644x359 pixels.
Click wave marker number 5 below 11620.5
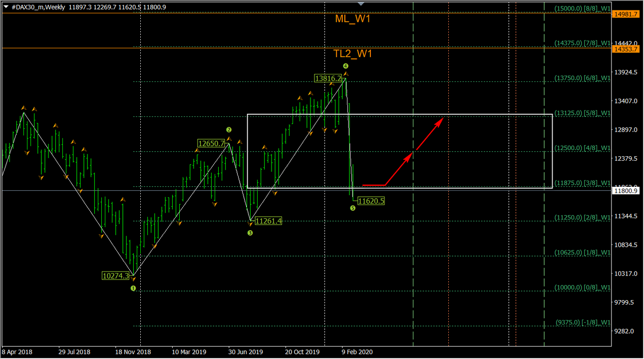(352, 208)
